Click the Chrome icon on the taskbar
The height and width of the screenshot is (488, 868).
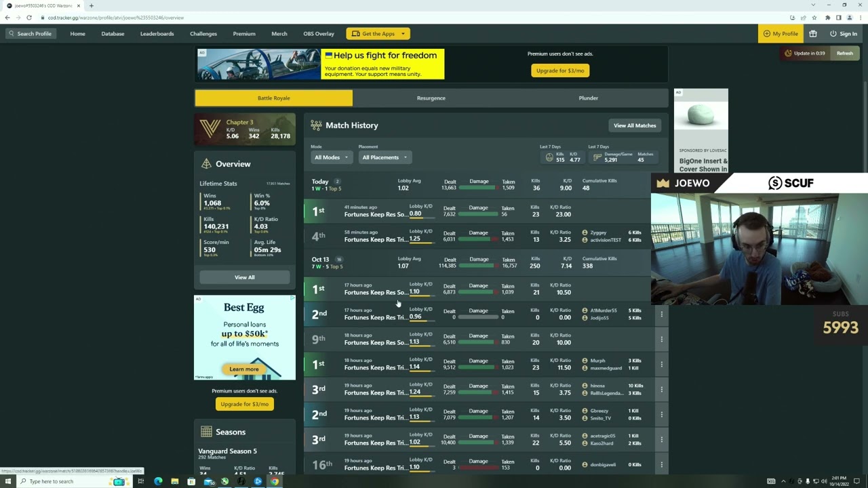pos(275,481)
